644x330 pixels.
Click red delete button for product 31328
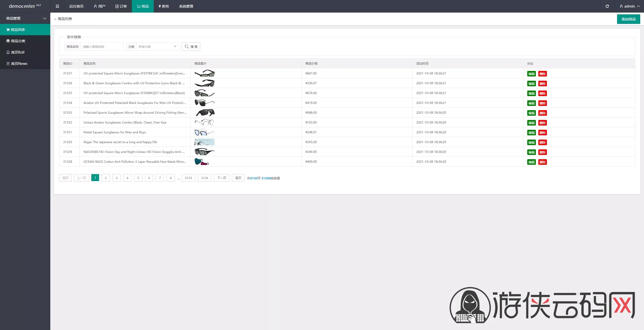(x=542, y=162)
